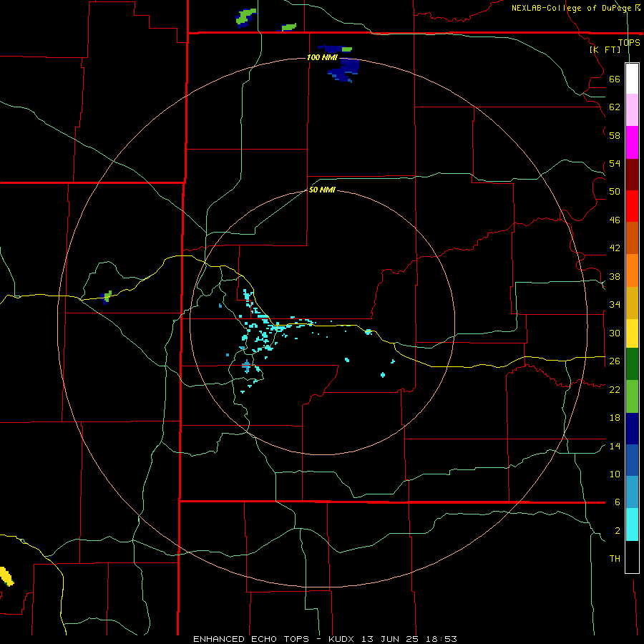
Task: Click the legend value 30
Action: [615, 333]
